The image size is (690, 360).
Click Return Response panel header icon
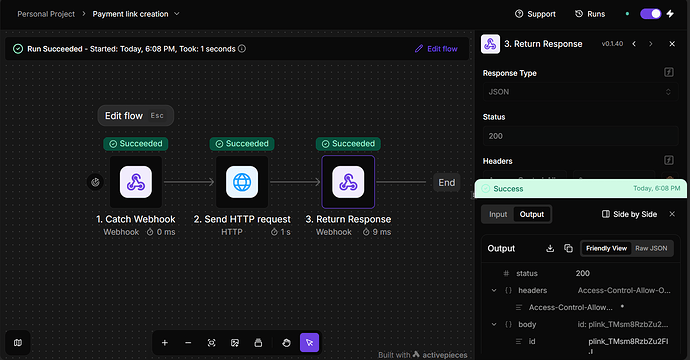tap(490, 44)
